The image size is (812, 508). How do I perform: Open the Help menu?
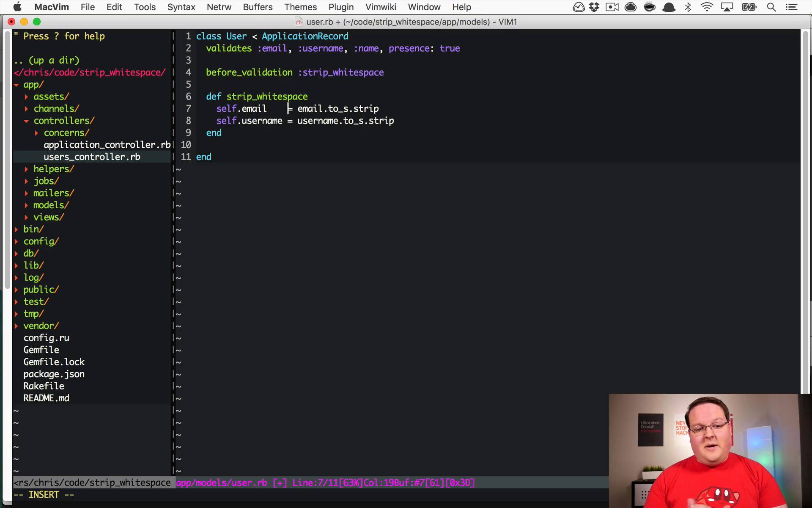tap(461, 7)
